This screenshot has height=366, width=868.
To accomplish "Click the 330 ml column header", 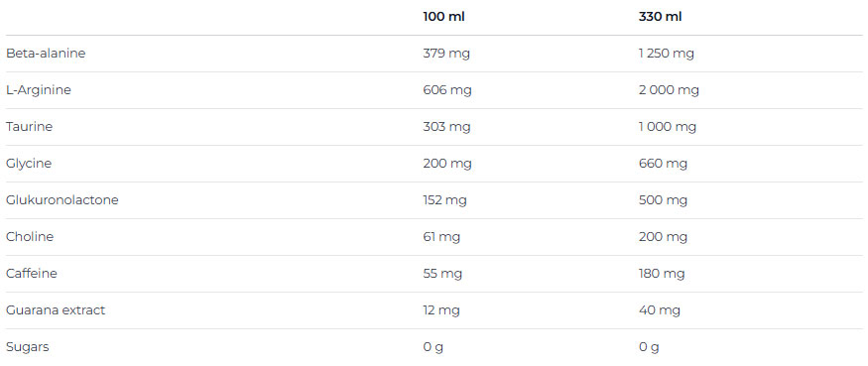I will click(x=660, y=17).
